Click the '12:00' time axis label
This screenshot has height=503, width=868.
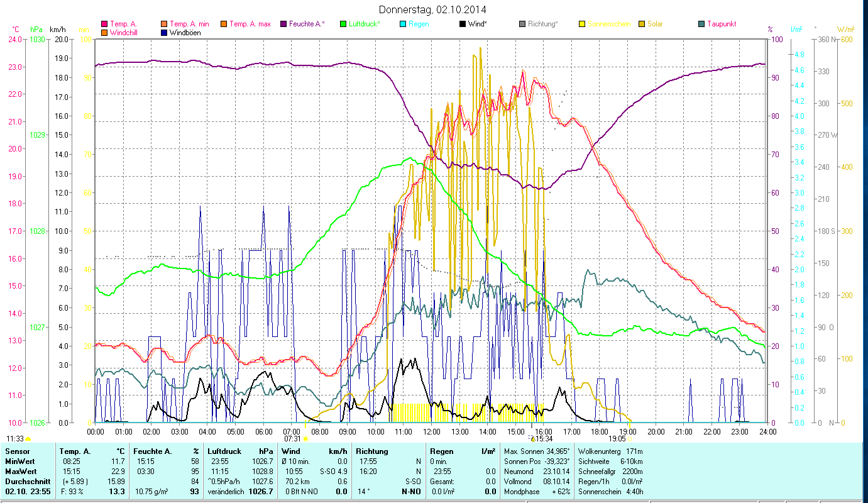point(432,431)
